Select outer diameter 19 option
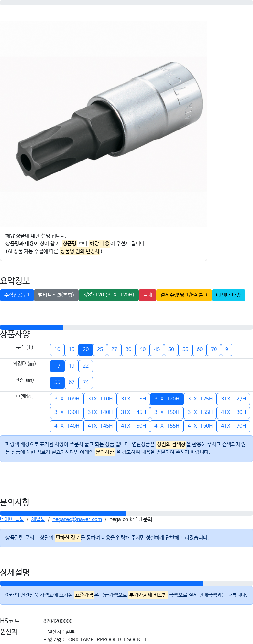 (71, 366)
